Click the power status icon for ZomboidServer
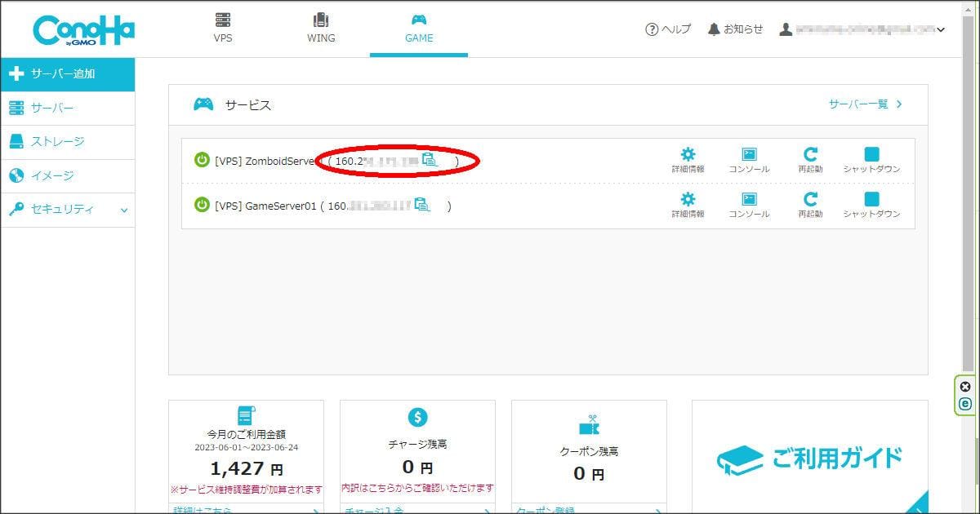Screen dimensions: 980x514 (202, 161)
